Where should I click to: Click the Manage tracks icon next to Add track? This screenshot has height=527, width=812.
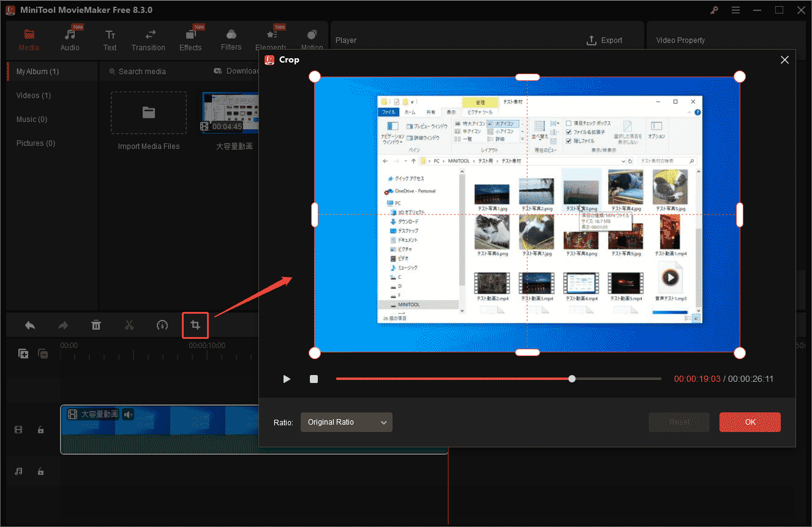click(x=43, y=354)
